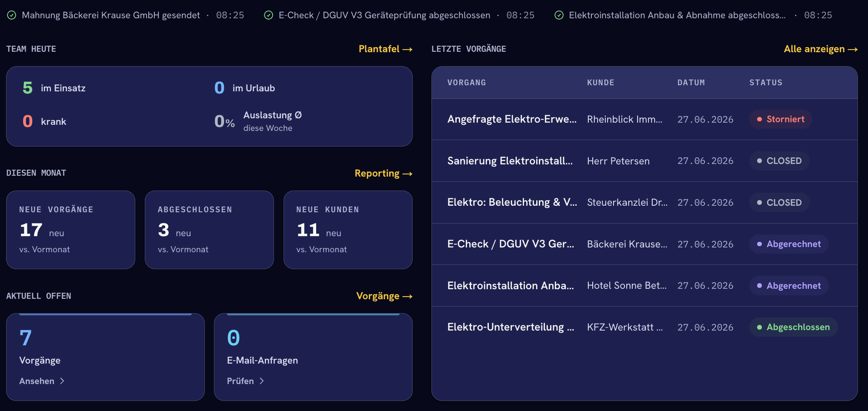This screenshot has height=411, width=868.
Task: Click the CLOSED badge for Steuerkanzlei row
Action: 779,202
